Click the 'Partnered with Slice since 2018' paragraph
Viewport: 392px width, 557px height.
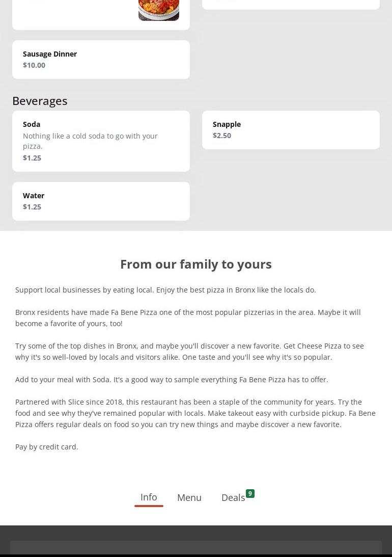[195, 413]
